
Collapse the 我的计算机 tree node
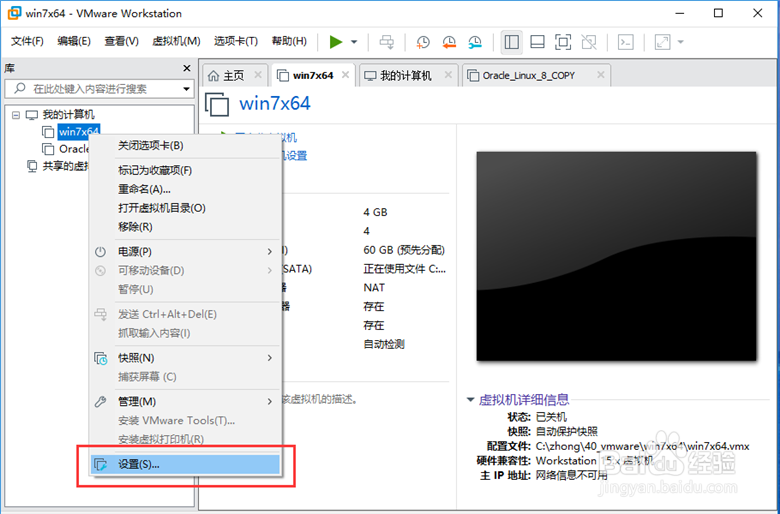click(16, 115)
